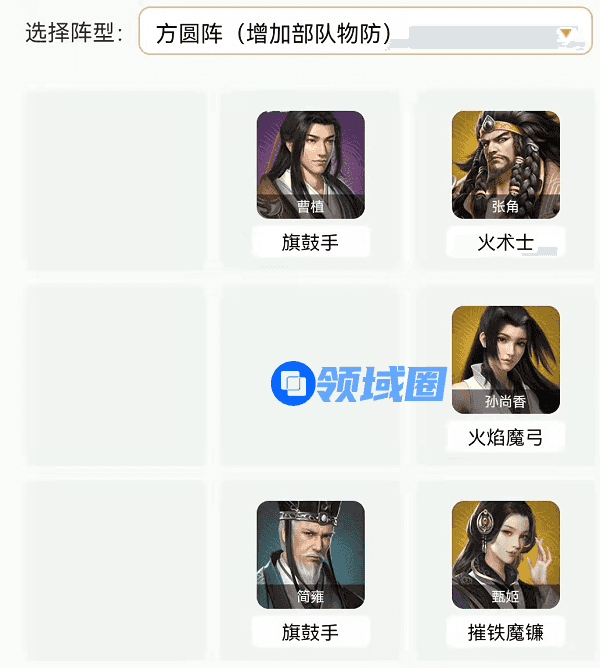The height and width of the screenshot is (668, 600).
Task: Click the 旗鼓手 label under 简雍
Action: tap(310, 632)
